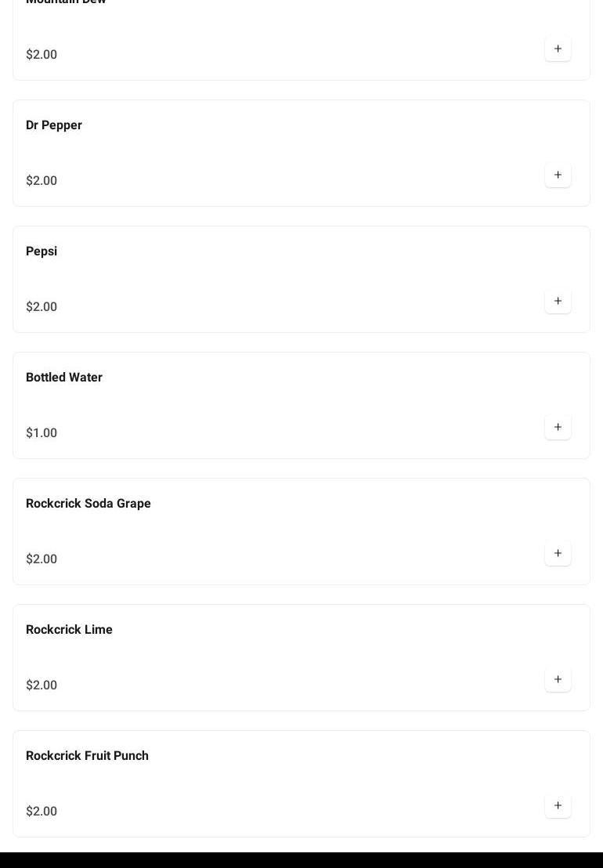Open Bottled Water item details

pos(64,378)
